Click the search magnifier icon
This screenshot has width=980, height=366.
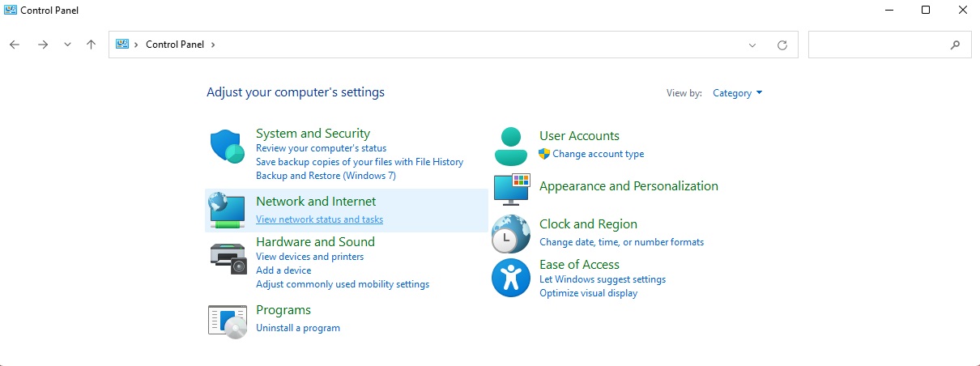(x=955, y=45)
